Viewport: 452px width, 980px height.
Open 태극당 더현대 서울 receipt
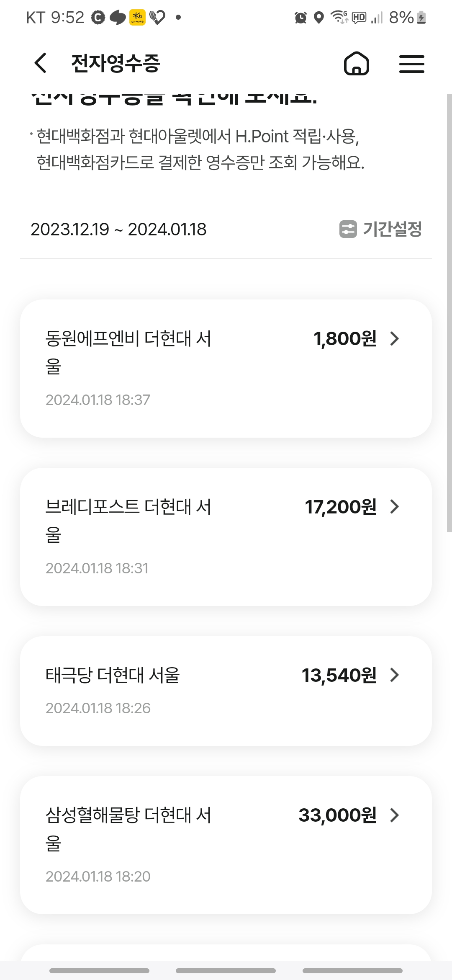pyautogui.click(x=113, y=675)
